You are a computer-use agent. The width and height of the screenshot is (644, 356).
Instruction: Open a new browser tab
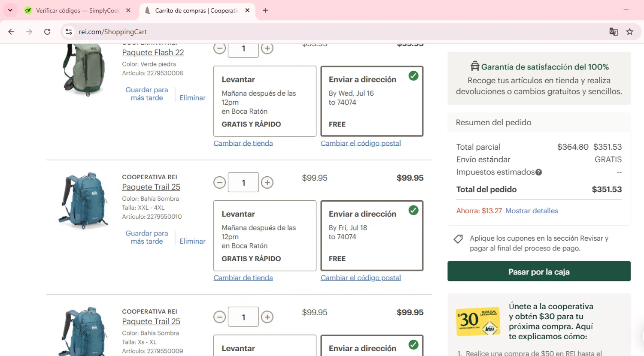(x=265, y=10)
